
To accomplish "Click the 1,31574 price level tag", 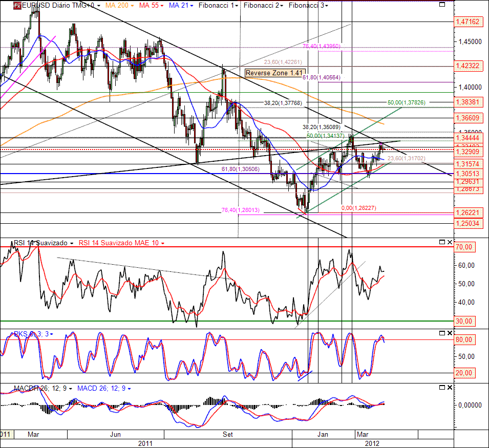I will (467, 164).
